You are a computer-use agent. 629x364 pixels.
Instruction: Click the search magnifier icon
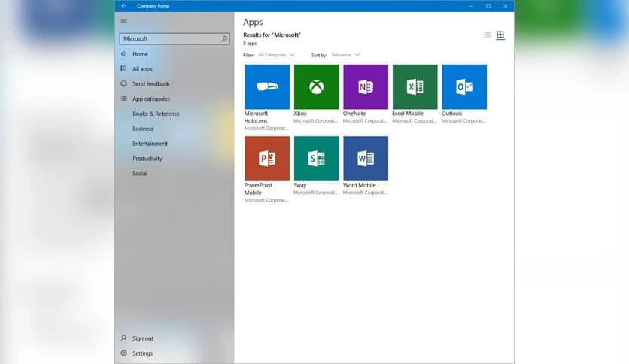(x=224, y=38)
